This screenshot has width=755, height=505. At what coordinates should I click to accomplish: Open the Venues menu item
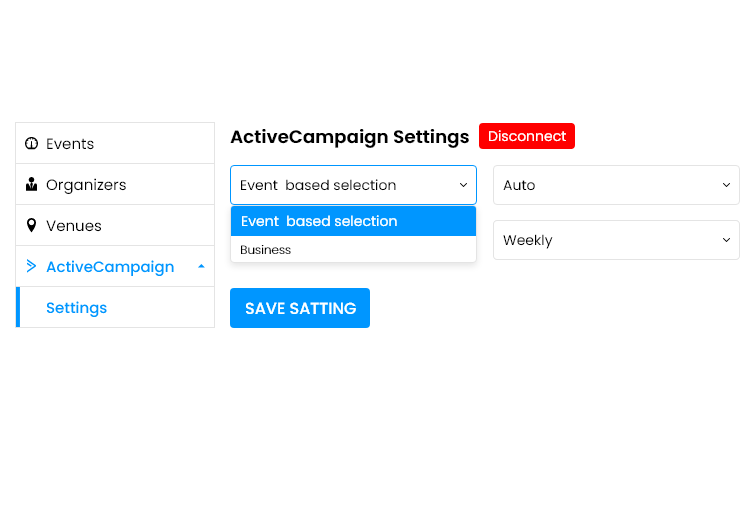click(x=115, y=225)
